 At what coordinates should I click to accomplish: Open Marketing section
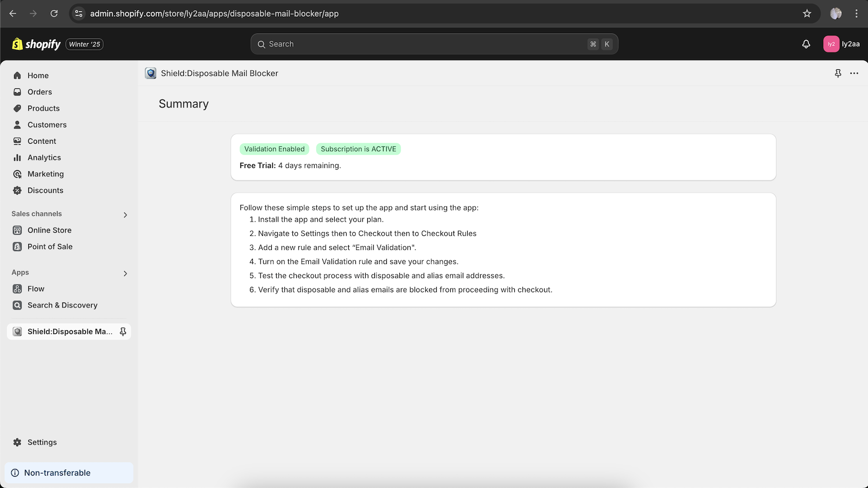(x=46, y=174)
